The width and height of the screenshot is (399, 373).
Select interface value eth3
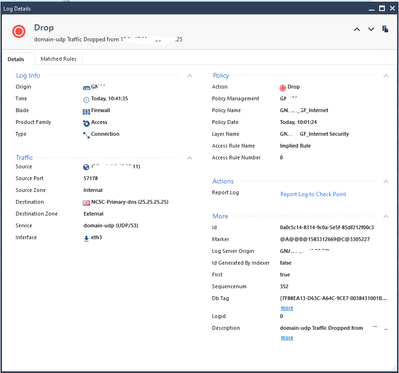[96, 237]
